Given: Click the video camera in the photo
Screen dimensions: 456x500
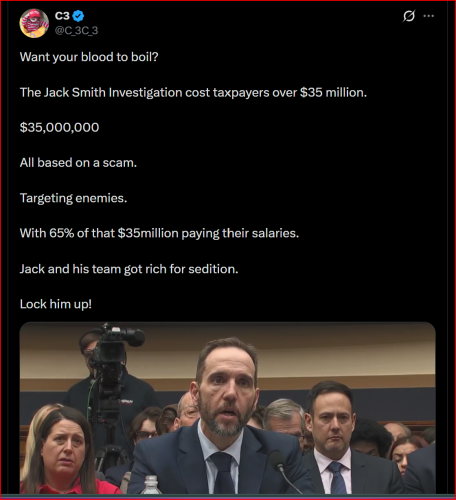Looking at the screenshot, I should click(x=112, y=350).
